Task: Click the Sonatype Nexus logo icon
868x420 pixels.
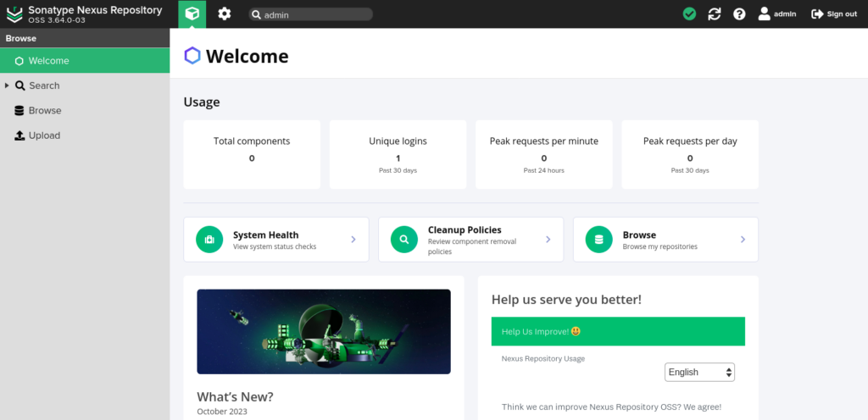Action: (x=14, y=14)
